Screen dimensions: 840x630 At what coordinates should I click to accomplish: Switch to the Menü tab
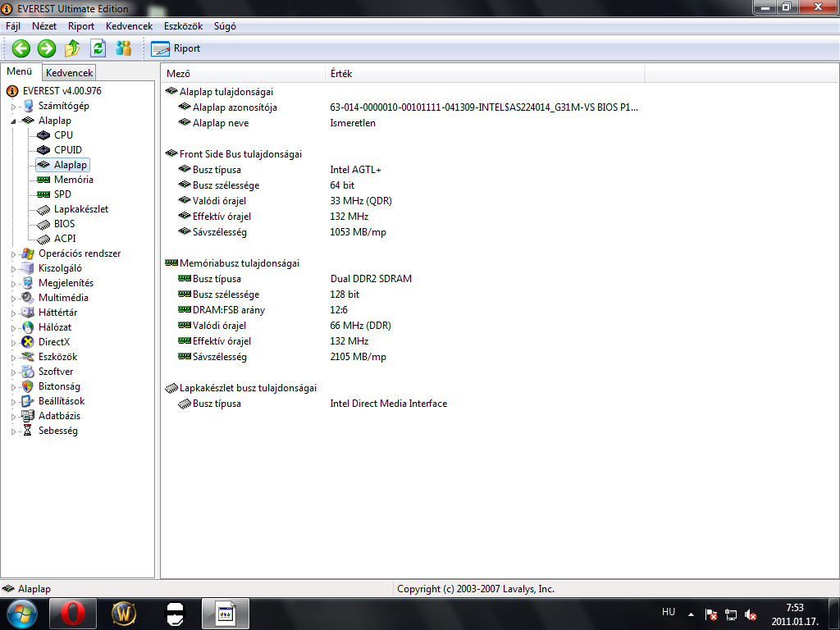[20, 72]
